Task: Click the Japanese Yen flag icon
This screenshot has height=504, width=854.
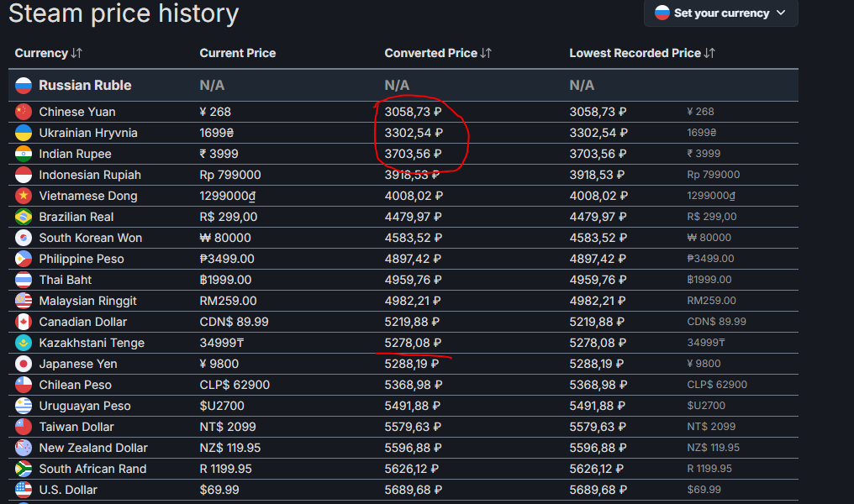Action: point(24,364)
